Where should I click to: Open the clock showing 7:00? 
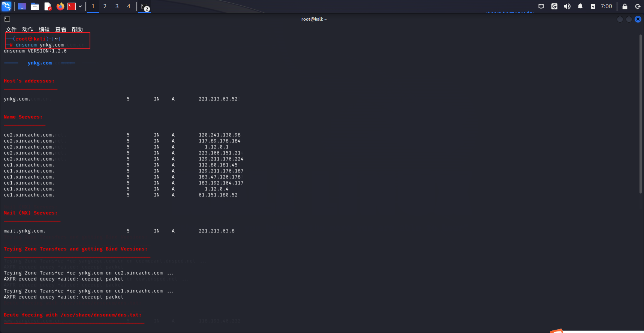tap(606, 6)
